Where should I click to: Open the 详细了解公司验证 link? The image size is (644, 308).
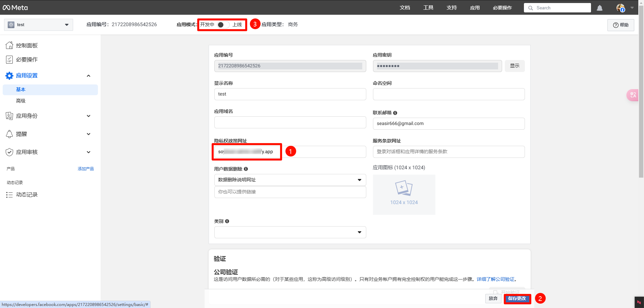495,279
